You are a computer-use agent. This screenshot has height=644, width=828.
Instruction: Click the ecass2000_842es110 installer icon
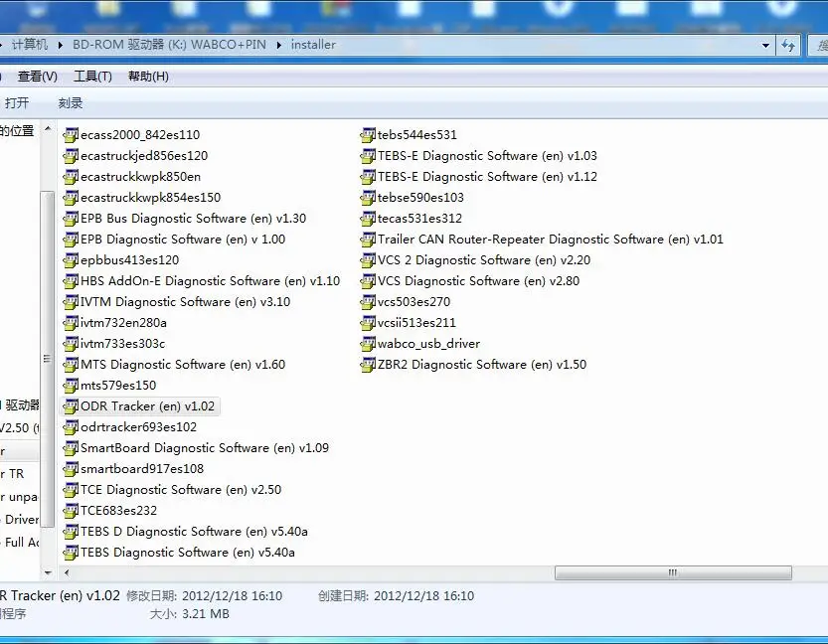(x=71, y=135)
